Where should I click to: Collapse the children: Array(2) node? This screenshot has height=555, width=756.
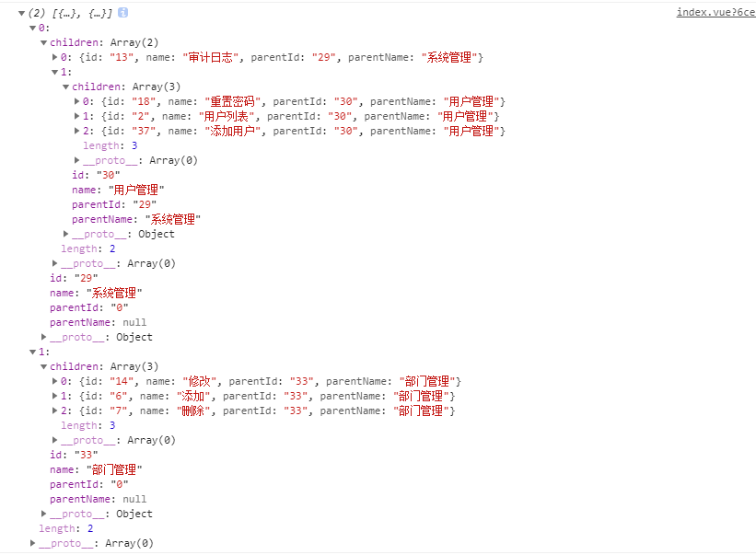43,43
